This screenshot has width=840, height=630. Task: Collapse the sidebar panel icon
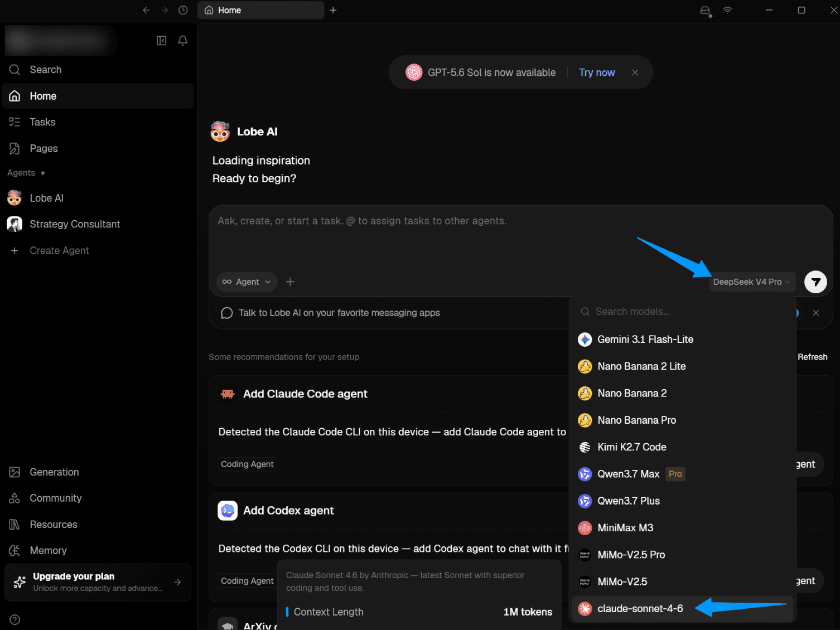pyautogui.click(x=162, y=41)
